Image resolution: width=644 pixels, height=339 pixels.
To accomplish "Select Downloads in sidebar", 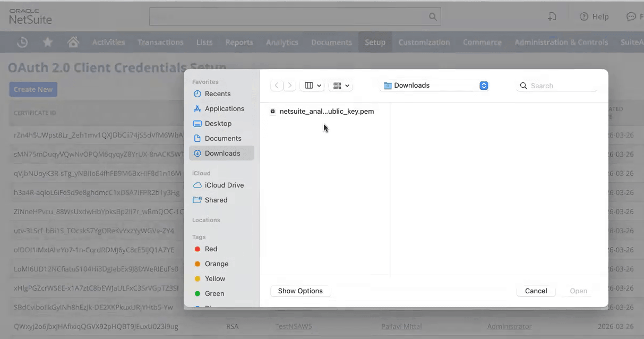I will [221, 153].
